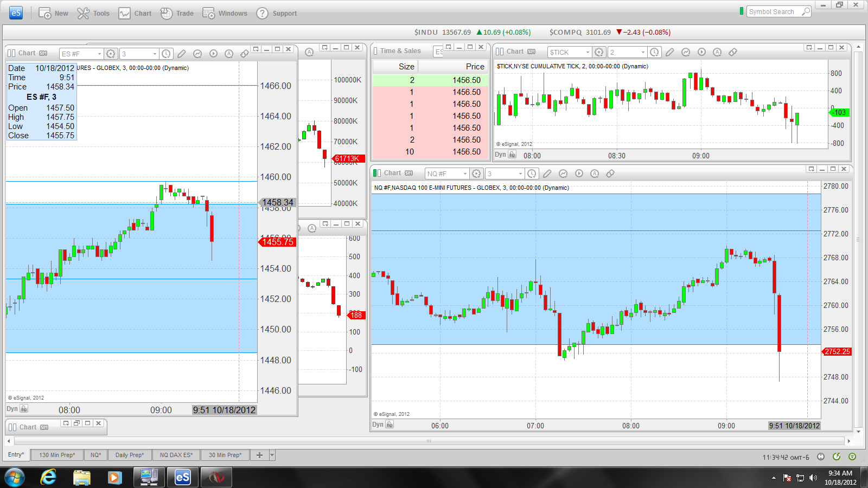Open the Windows menu
This screenshot has width=868, height=488.
(x=225, y=13)
